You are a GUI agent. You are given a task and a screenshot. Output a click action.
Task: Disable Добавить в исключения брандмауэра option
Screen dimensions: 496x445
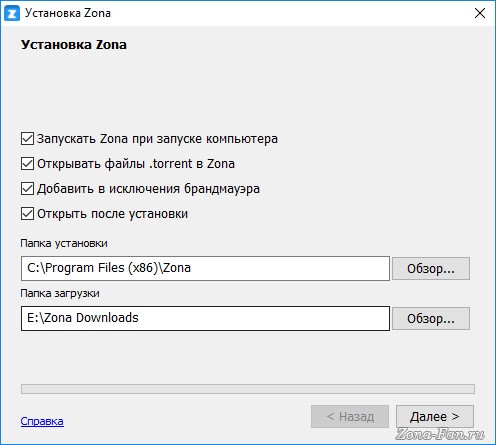click(x=27, y=189)
